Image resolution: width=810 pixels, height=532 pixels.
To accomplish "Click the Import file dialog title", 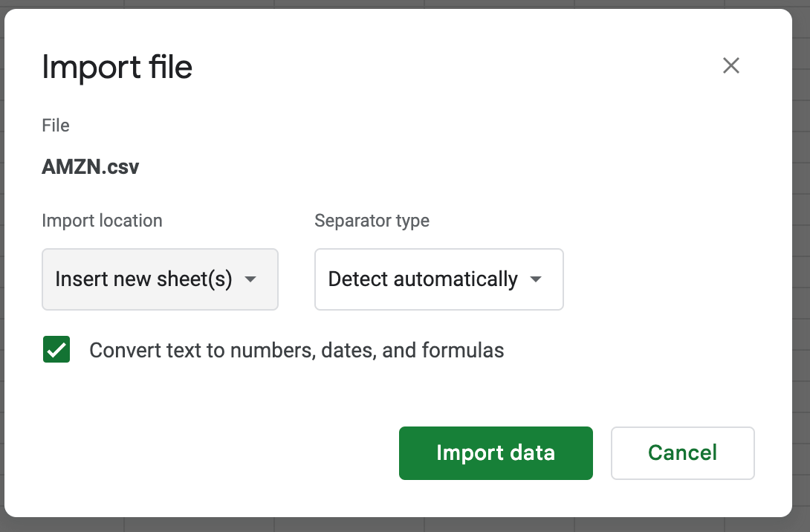I will 117,67.
